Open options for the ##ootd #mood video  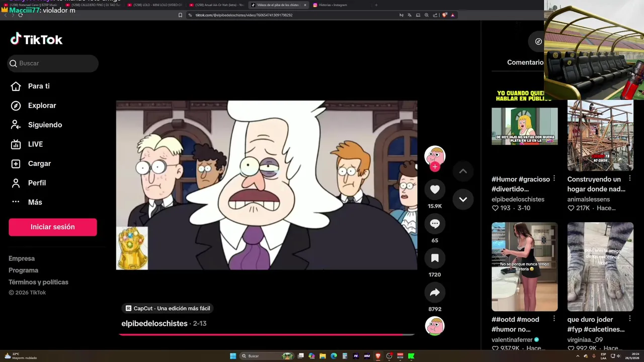pos(554,319)
